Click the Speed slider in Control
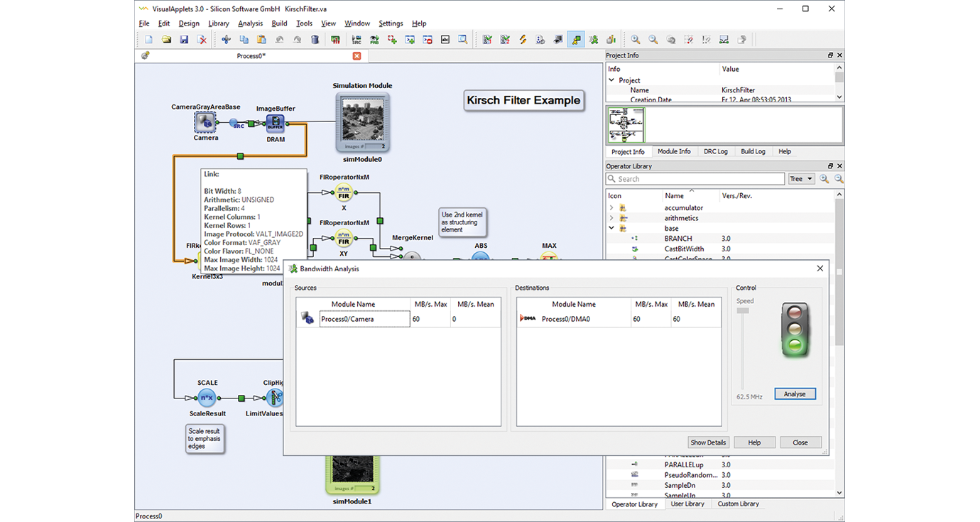The height and width of the screenshot is (522, 980). click(x=744, y=348)
